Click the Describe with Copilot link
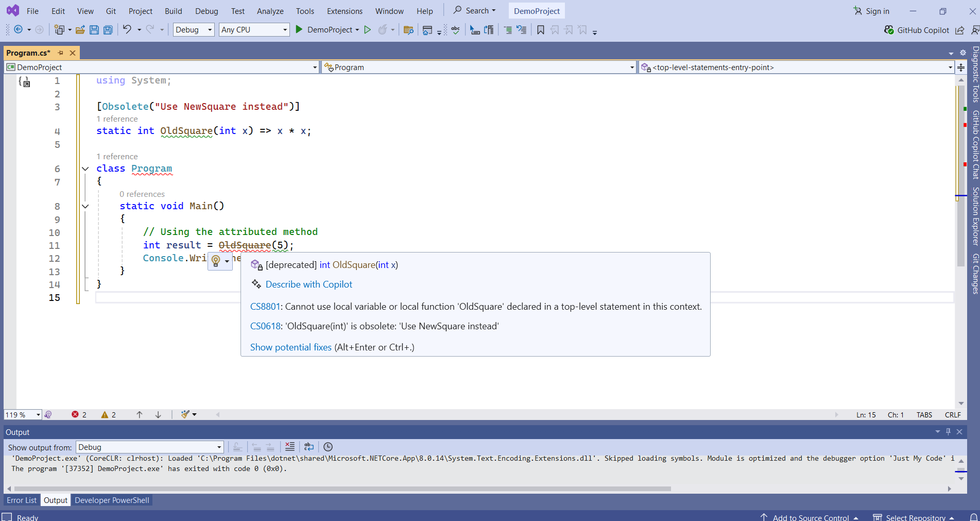 309,284
